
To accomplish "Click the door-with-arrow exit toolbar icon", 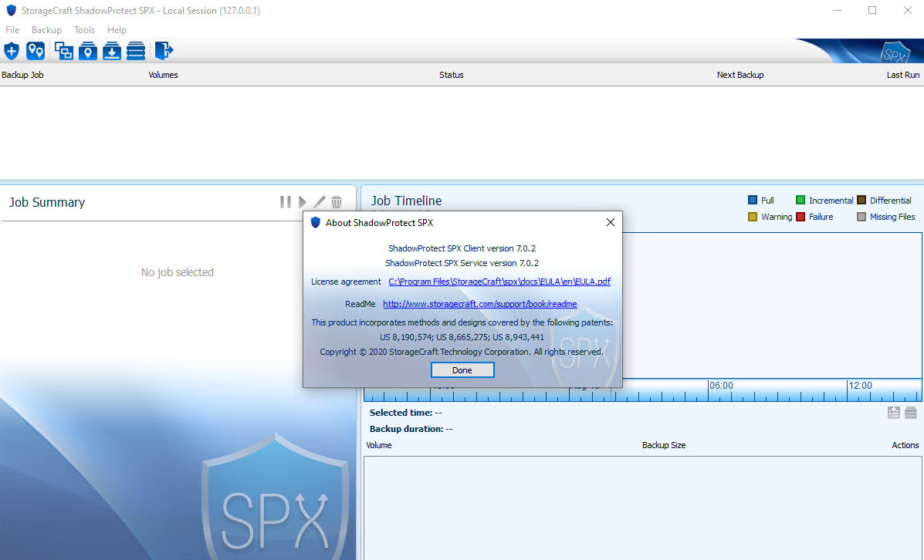I will click(164, 52).
